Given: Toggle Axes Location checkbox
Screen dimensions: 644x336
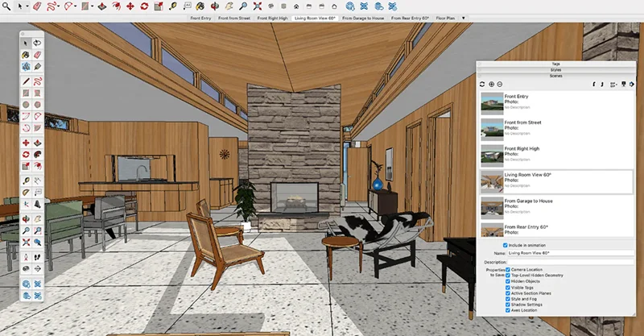Looking at the screenshot, I should [508, 310].
